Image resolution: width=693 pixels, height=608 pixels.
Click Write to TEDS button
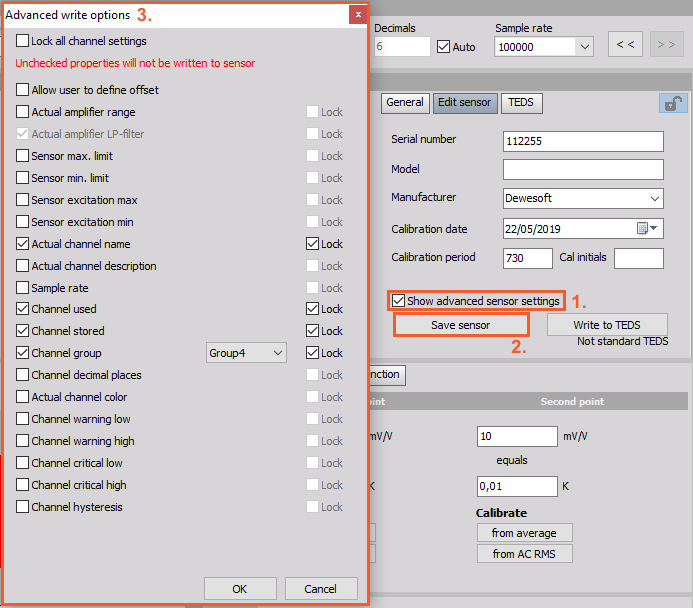pyautogui.click(x=607, y=325)
